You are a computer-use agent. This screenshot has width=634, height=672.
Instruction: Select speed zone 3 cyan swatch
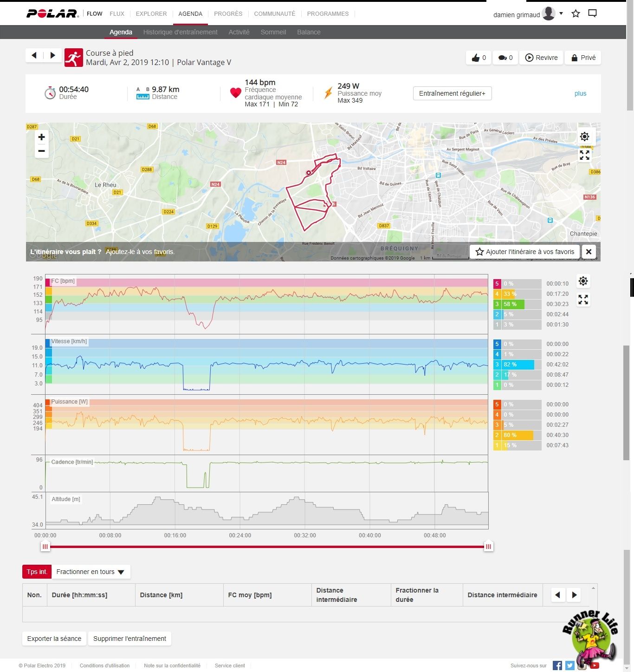click(x=497, y=365)
